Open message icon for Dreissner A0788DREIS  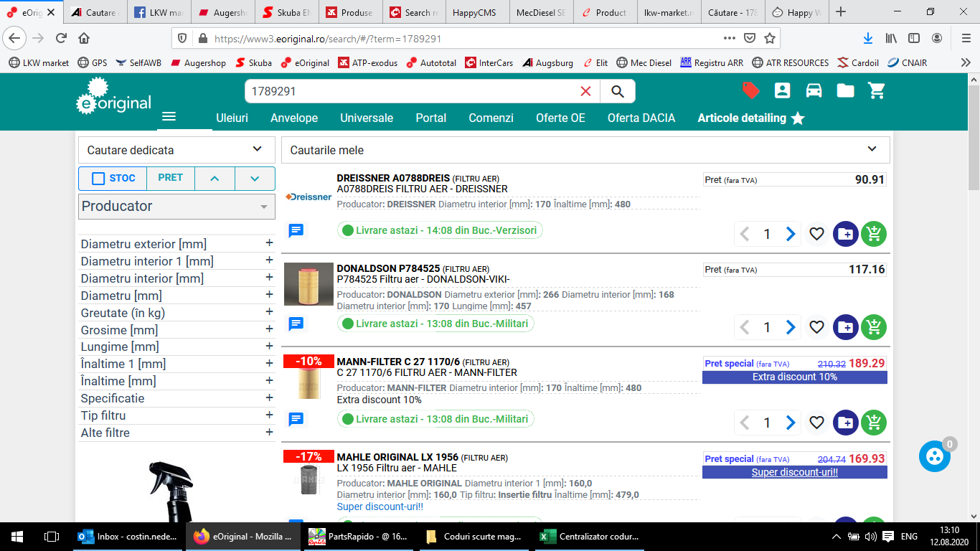tap(296, 230)
